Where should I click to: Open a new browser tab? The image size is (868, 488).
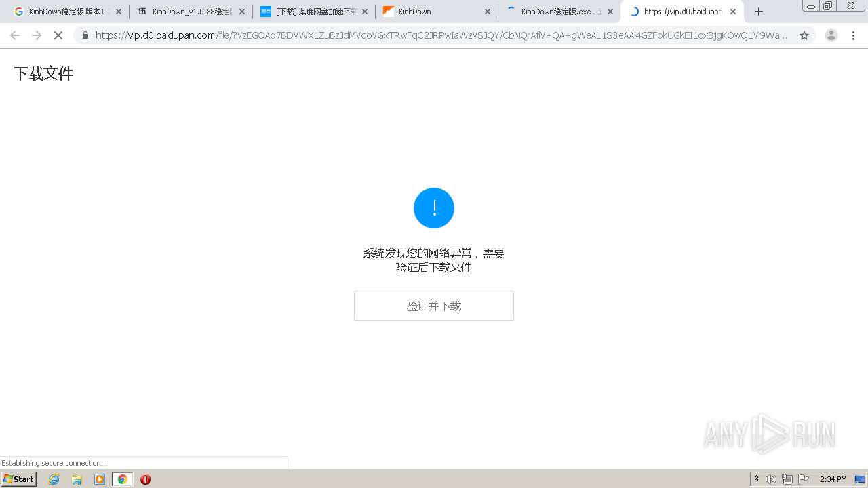pyautogui.click(x=759, y=12)
